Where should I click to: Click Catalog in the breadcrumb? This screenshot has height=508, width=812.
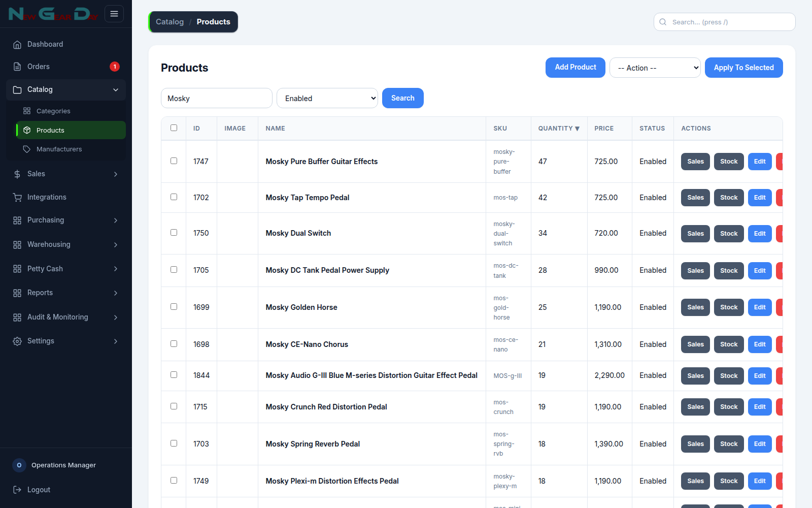coord(170,22)
